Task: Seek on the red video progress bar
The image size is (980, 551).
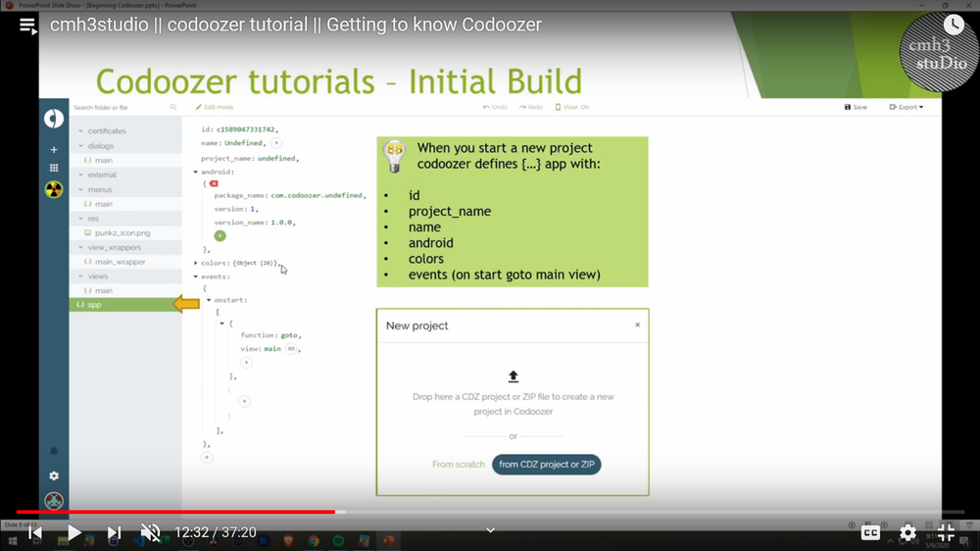Action: pyautogui.click(x=175, y=512)
